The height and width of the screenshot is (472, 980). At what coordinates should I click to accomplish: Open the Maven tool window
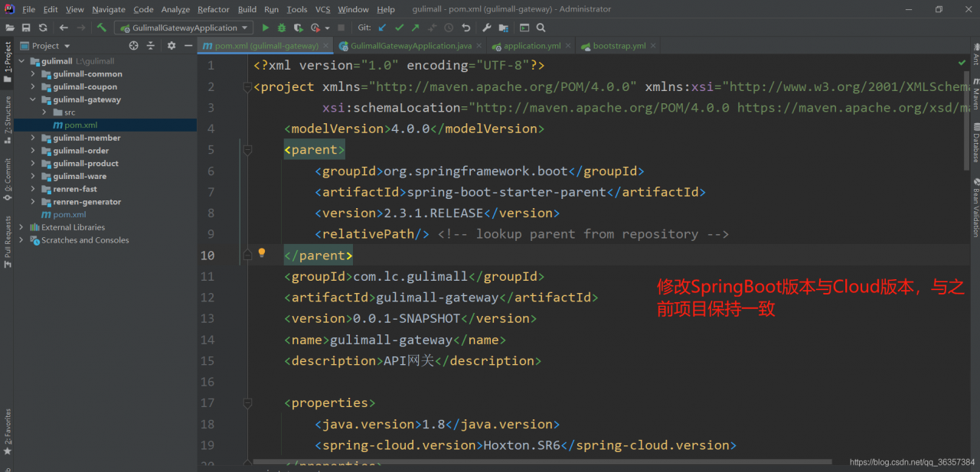point(975,93)
